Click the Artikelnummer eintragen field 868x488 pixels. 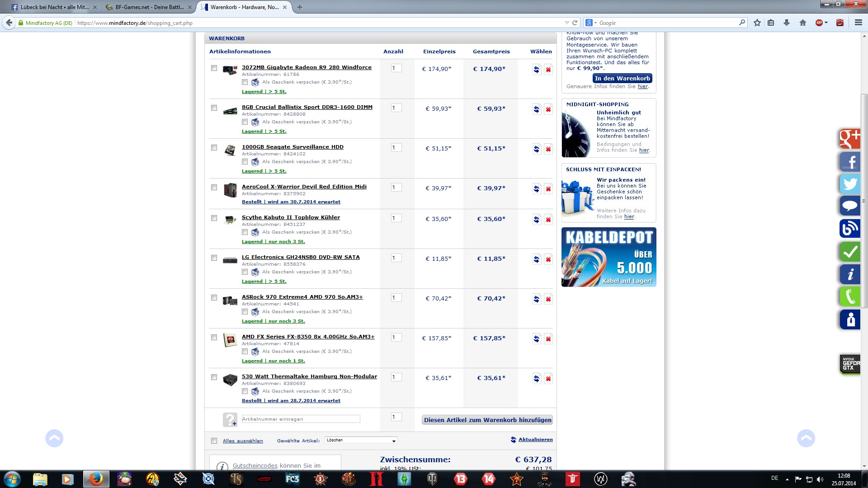click(301, 419)
